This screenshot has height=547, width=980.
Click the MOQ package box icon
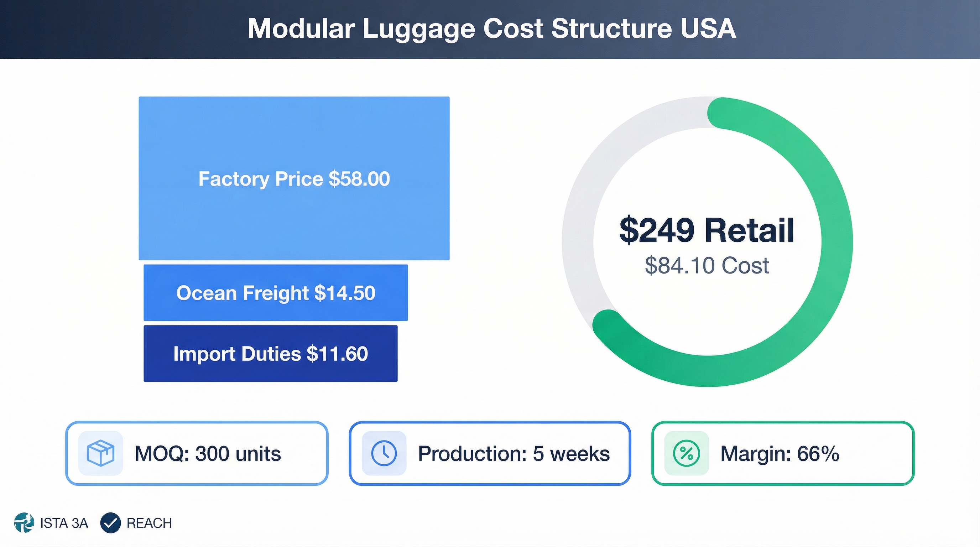click(x=100, y=453)
